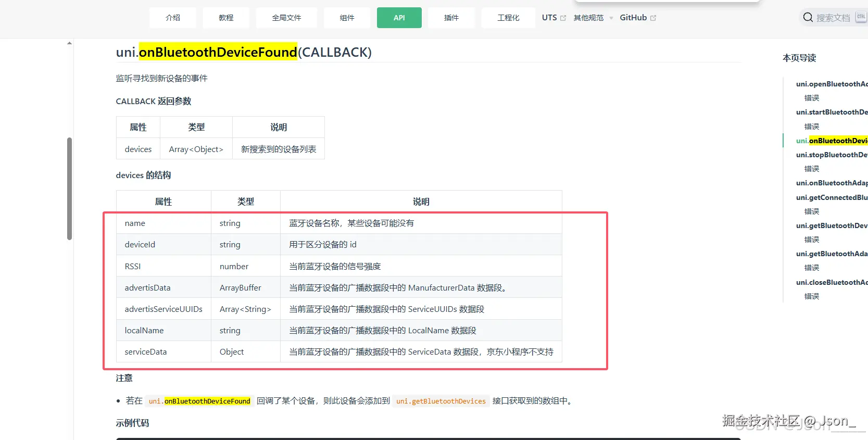The image size is (868, 440).
Task: Click the advertisData property cell
Action: (163, 287)
